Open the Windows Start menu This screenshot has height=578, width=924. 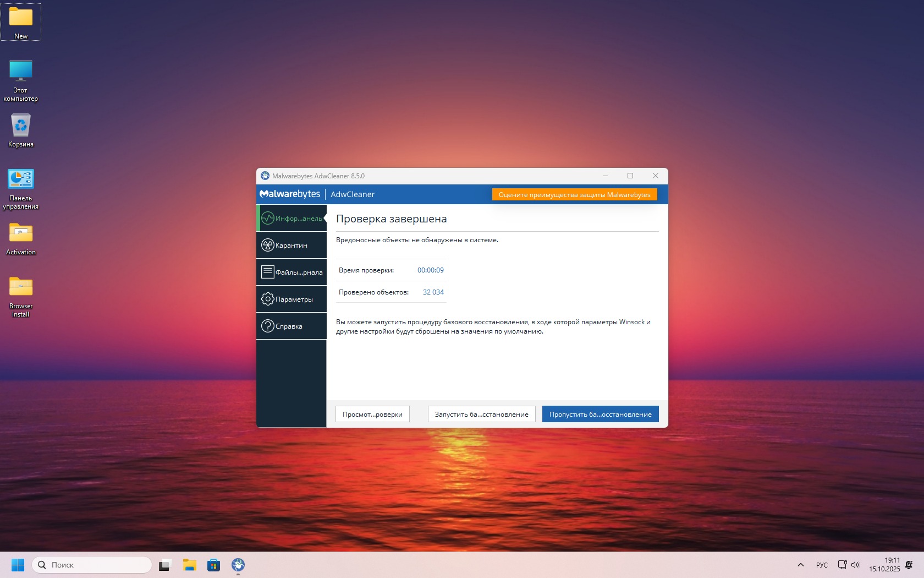pyautogui.click(x=18, y=565)
